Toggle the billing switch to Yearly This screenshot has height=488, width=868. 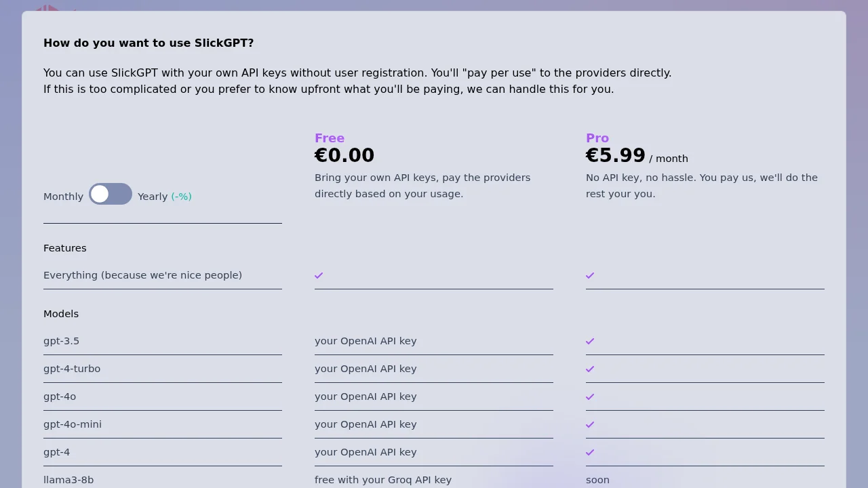pos(111,194)
